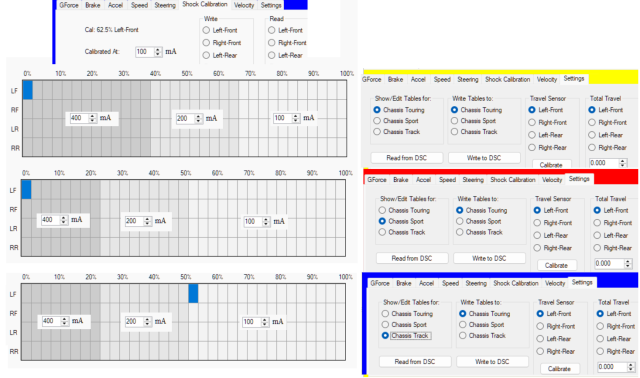Open Velocity tab in the topmost panel
The width and height of the screenshot is (640, 378).
(x=244, y=5)
